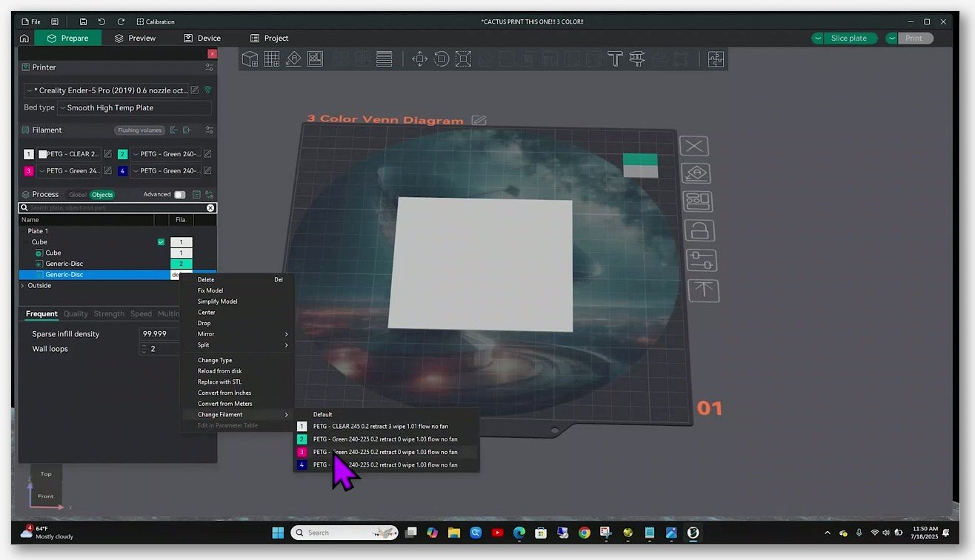The height and width of the screenshot is (560, 975).
Task: Open plate settings sliders icon
Action: coord(701,260)
